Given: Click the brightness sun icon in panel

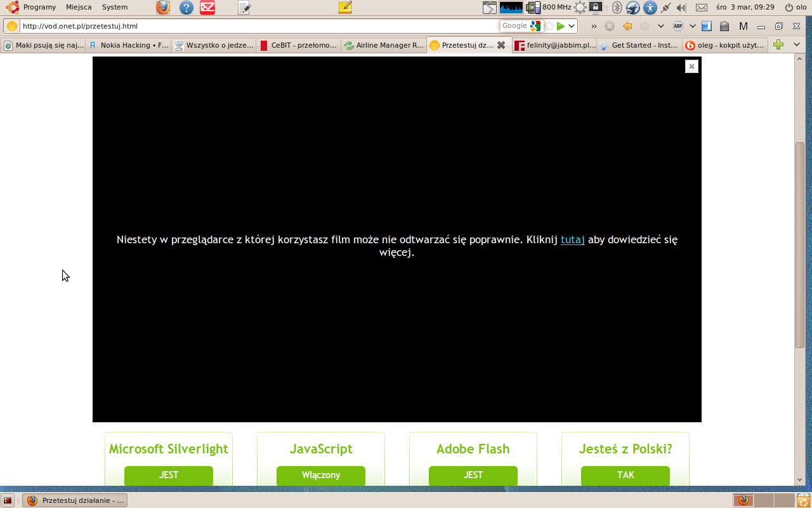Looking at the screenshot, I should pyautogui.click(x=580, y=8).
